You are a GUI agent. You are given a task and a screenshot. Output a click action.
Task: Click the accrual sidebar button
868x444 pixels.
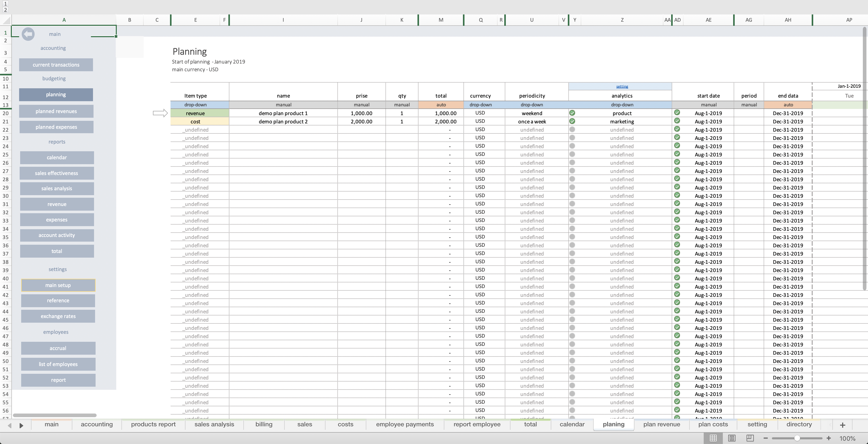[x=58, y=348]
